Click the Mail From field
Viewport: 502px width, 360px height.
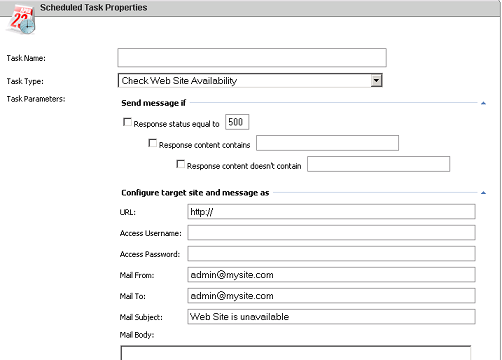331,275
